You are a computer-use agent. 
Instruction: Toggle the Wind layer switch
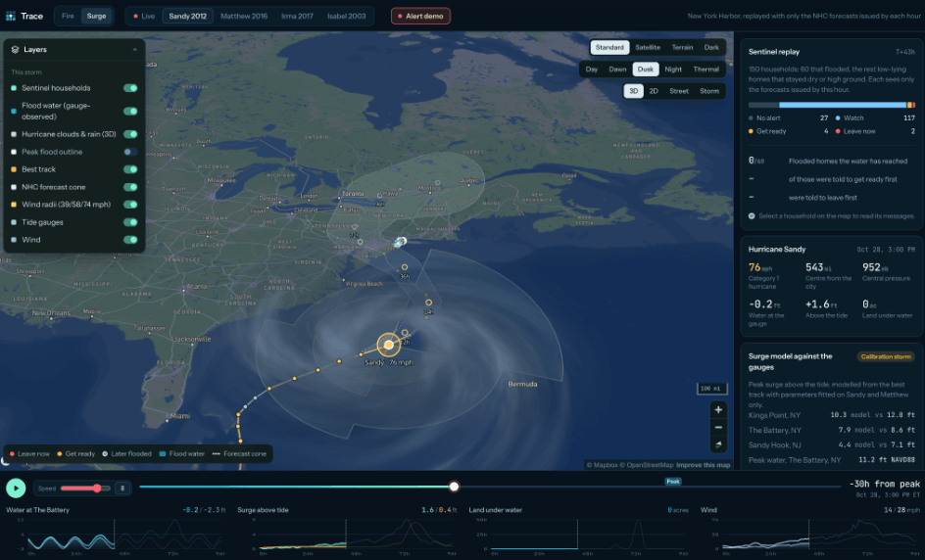pos(130,240)
